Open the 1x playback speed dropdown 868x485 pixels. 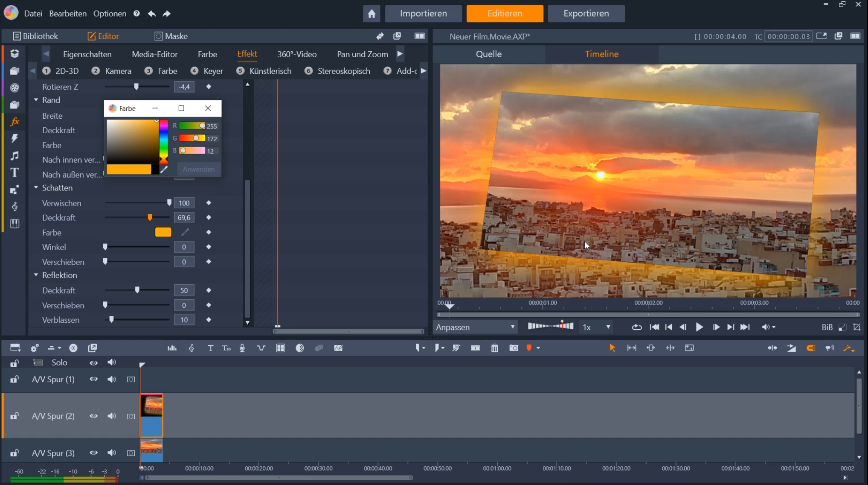click(x=596, y=327)
